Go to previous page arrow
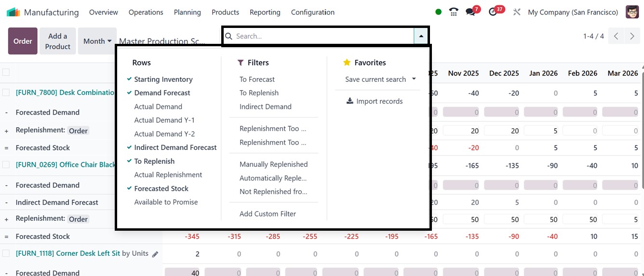 coord(616,36)
